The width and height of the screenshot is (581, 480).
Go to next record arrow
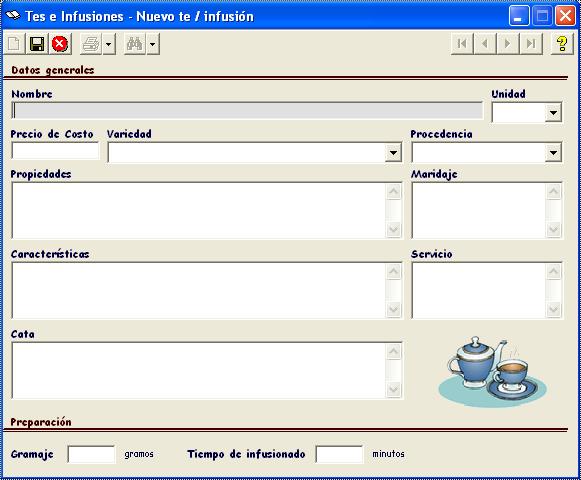508,44
